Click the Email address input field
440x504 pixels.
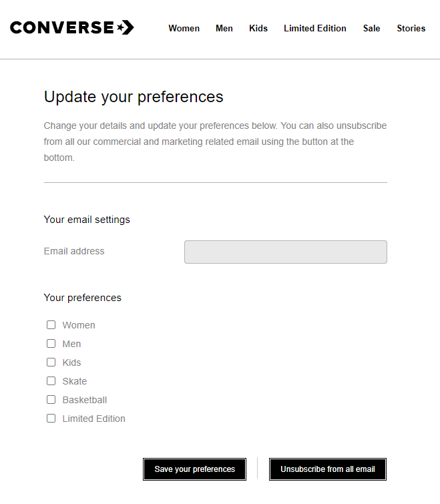click(285, 252)
